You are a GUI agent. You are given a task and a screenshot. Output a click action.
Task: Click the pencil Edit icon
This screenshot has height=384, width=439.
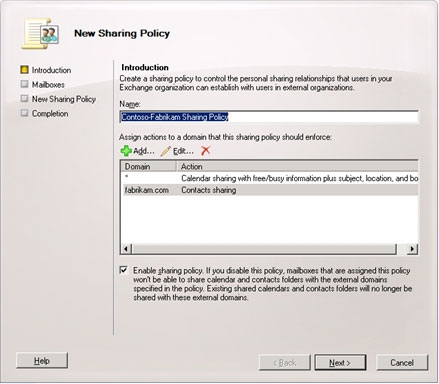coord(166,151)
